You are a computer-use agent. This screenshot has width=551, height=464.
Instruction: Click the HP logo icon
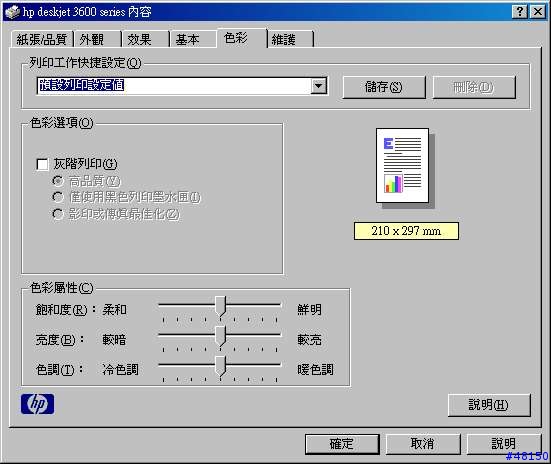pyautogui.click(x=37, y=404)
